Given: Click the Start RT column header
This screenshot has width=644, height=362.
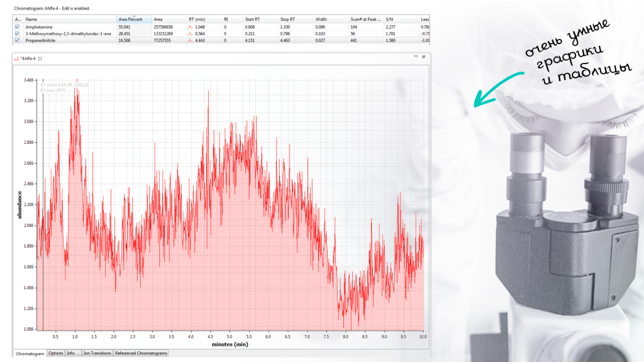Looking at the screenshot, I should 252,19.
